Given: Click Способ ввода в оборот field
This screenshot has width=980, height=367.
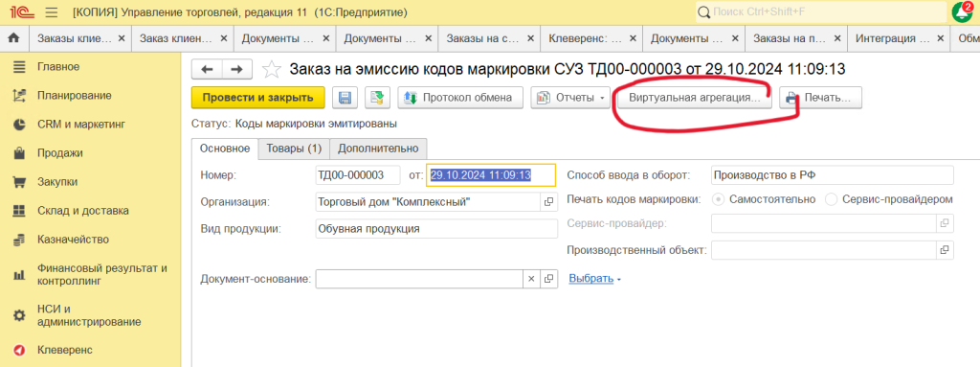Looking at the screenshot, I should (833, 175).
